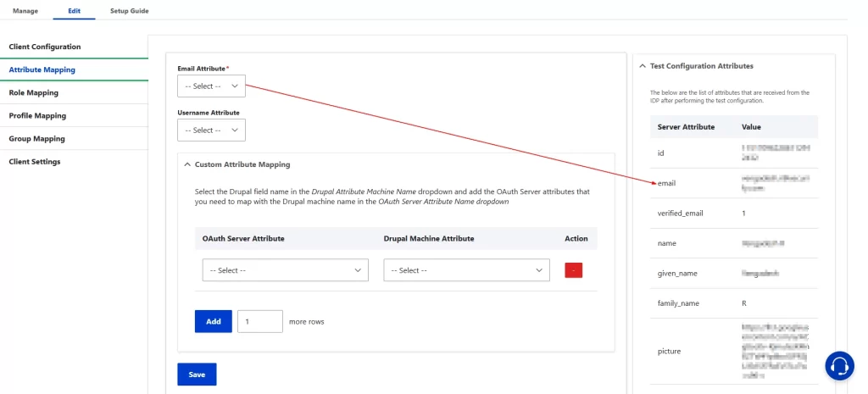Click the red remove row button

[x=574, y=270]
